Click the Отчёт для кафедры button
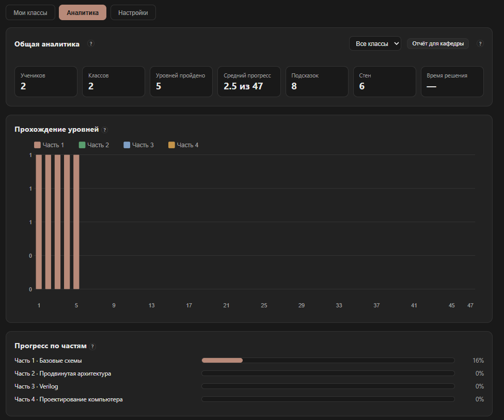 tap(438, 43)
